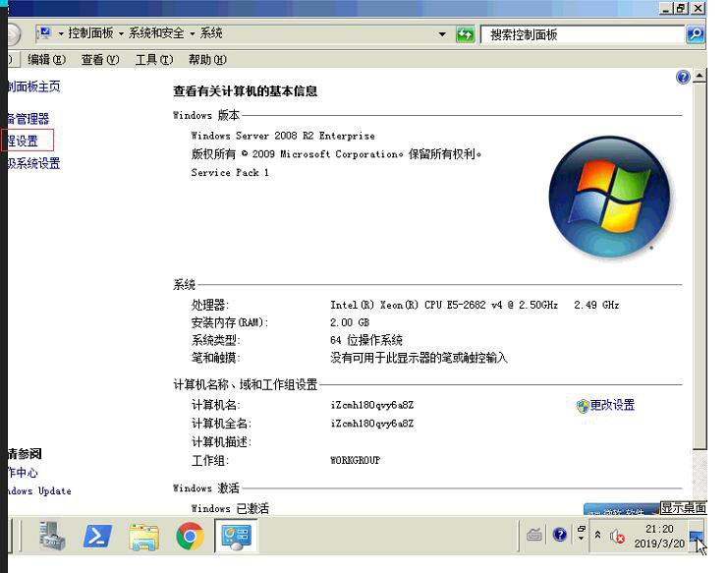Click the 处理器 label

point(210,305)
